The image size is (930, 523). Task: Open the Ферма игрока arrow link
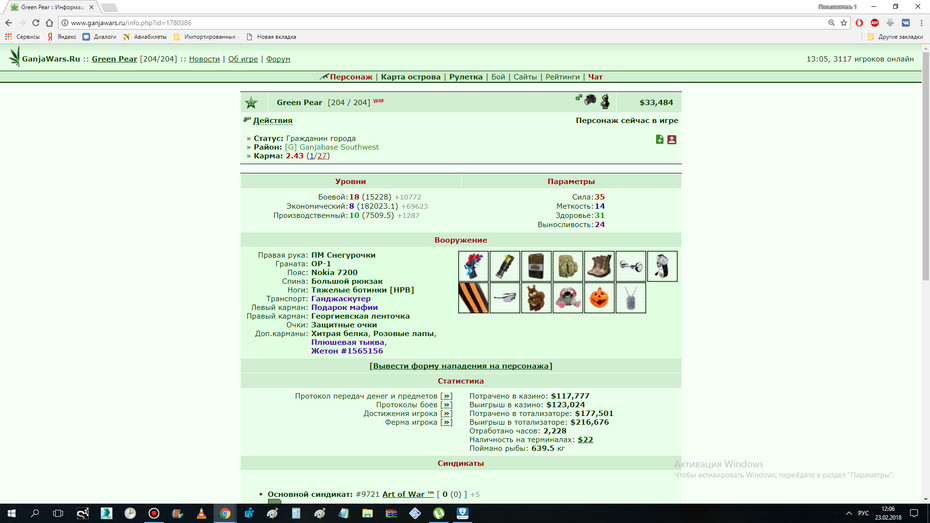point(447,423)
